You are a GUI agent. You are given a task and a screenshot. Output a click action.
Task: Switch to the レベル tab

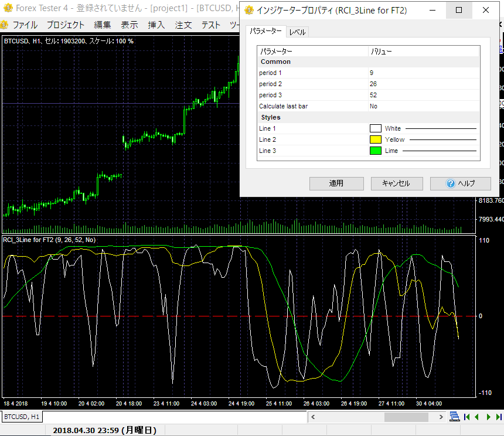click(297, 32)
